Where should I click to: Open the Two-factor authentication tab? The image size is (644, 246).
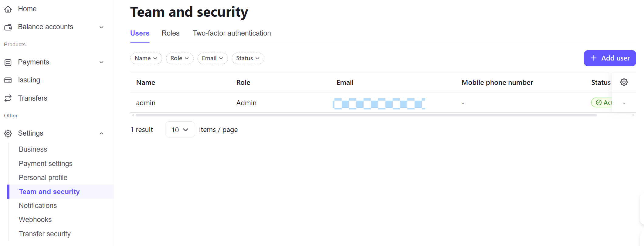pos(232,33)
